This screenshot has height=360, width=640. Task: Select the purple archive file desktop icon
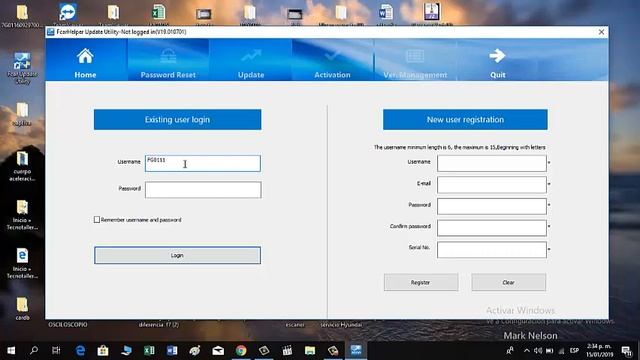tap(431, 12)
